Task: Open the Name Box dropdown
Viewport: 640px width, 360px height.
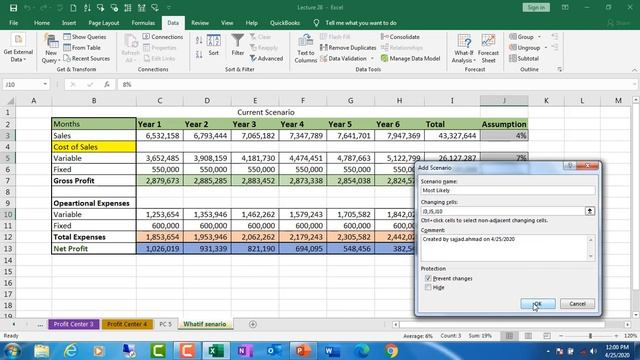Action: 45,84
